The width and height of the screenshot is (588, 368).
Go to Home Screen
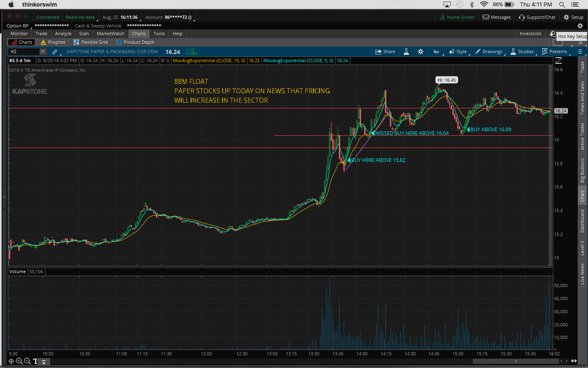(x=457, y=17)
